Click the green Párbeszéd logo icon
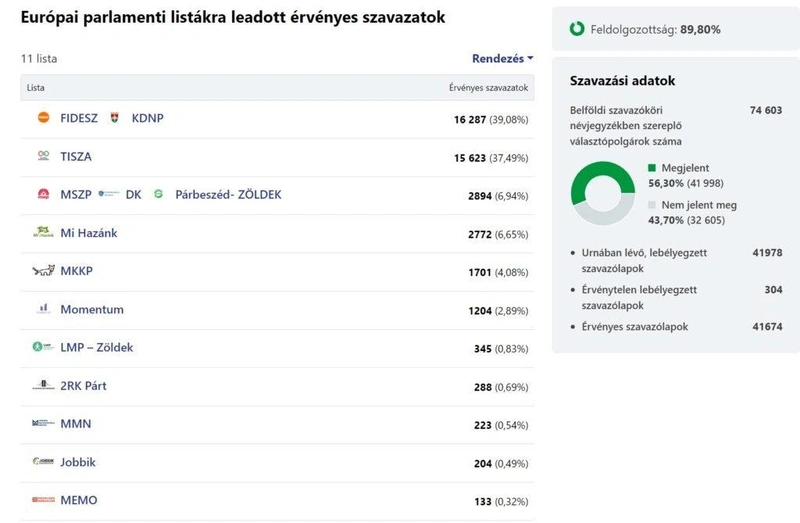Viewport: 800px width, 523px height. (x=159, y=194)
